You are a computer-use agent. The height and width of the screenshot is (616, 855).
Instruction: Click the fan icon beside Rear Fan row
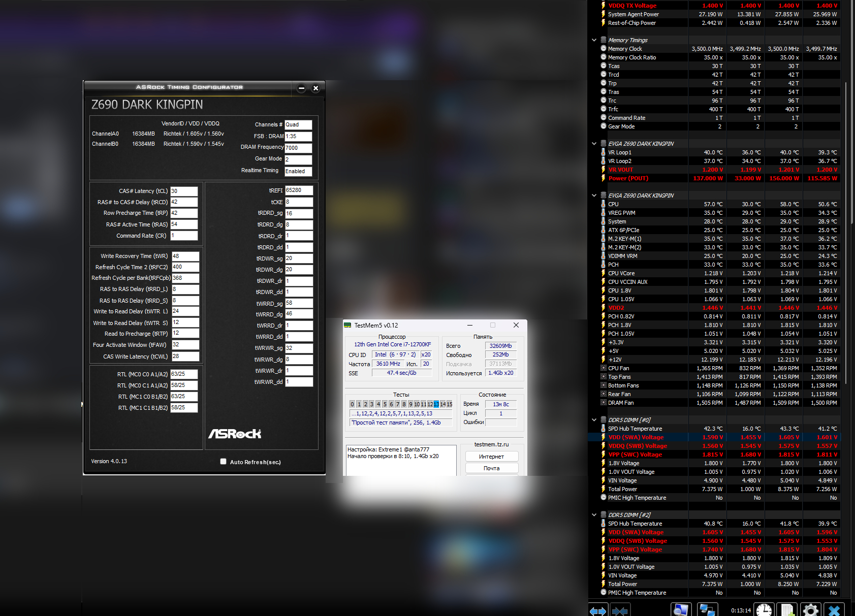coord(604,394)
